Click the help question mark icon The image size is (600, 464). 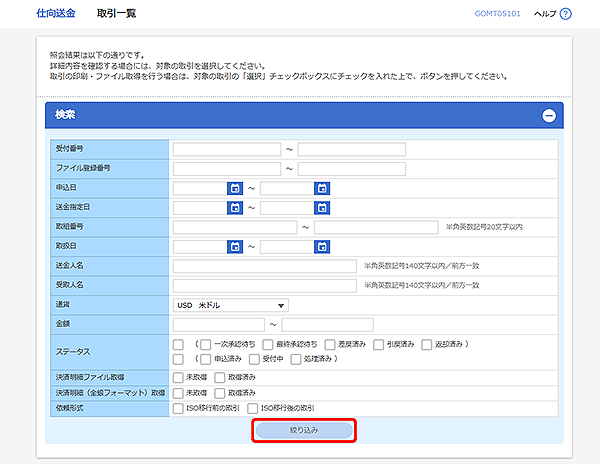pos(566,14)
